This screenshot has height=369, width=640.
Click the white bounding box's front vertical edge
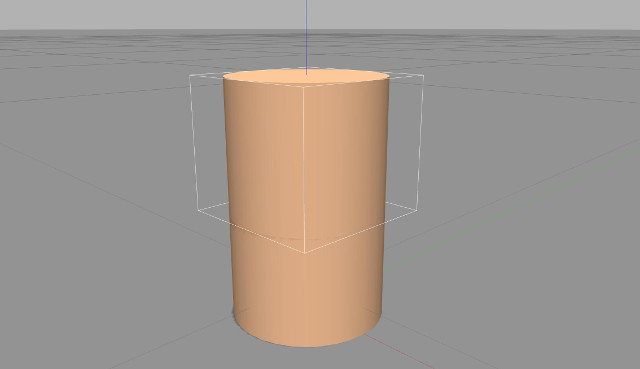304,169
